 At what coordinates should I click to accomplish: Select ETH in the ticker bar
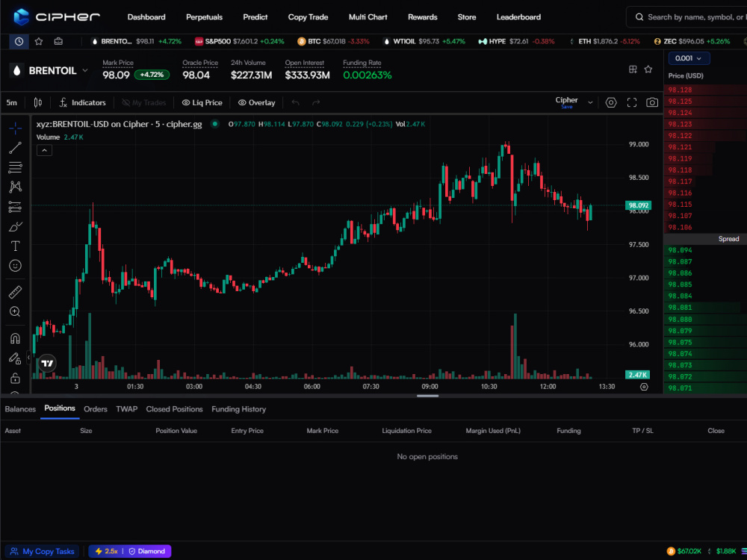click(604, 41)
